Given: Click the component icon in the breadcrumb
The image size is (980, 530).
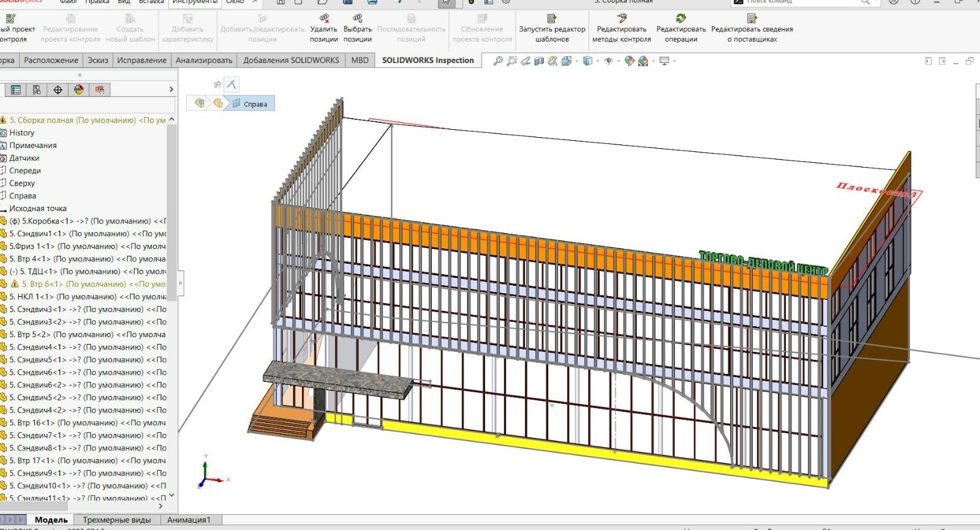Looking at the screenshot, I should 218,103.
